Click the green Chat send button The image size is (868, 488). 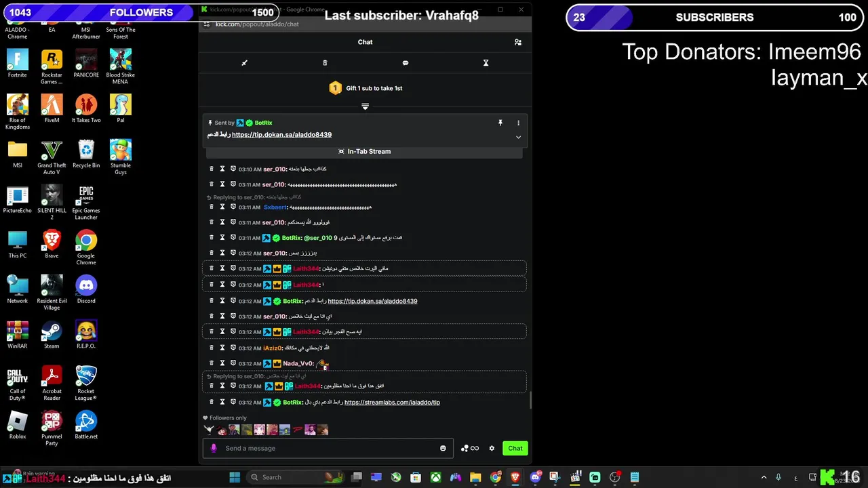coord(515,448)
